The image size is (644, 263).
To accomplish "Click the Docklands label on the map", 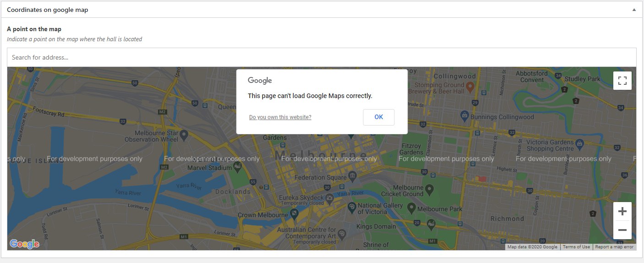I will point(233,192).
